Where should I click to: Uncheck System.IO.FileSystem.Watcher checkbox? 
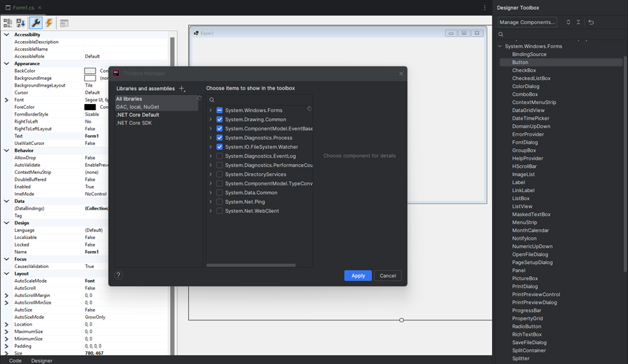click(x=219, y=147)
